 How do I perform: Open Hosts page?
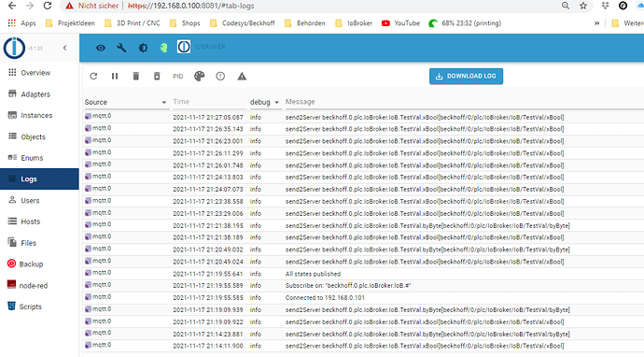(x=39, y=221)
